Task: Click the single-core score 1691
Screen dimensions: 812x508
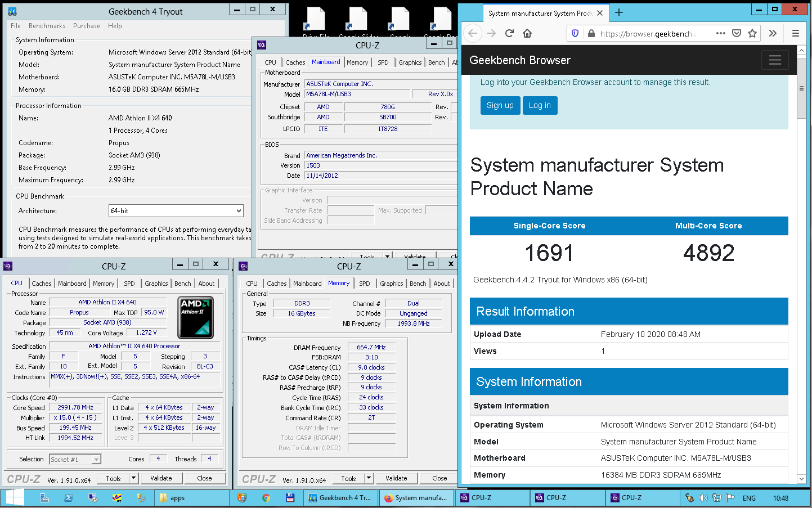Action: 549,253
